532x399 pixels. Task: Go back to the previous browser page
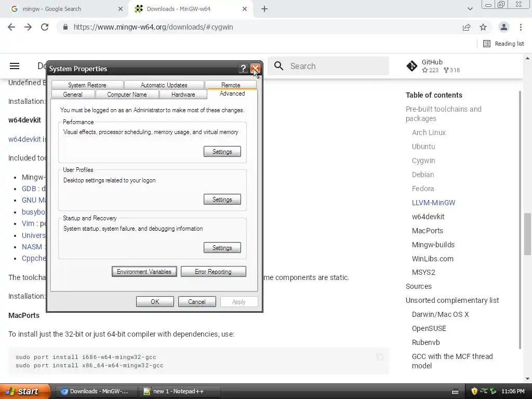click(11, 27)
